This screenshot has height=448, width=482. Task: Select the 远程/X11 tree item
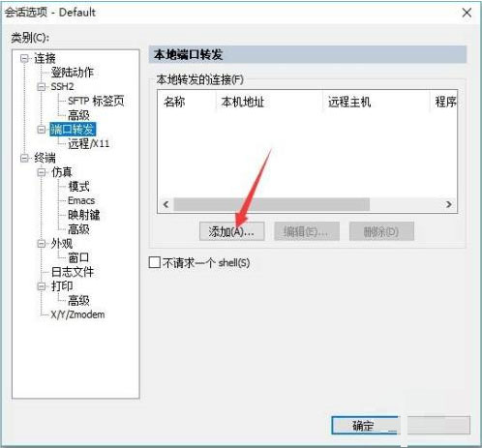point(89,143)
